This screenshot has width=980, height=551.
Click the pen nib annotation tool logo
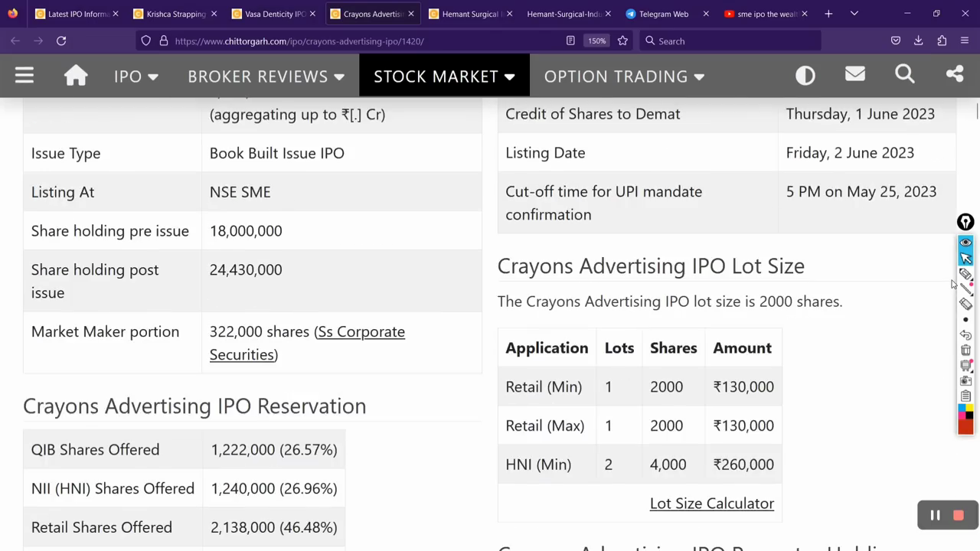point(965,222)
